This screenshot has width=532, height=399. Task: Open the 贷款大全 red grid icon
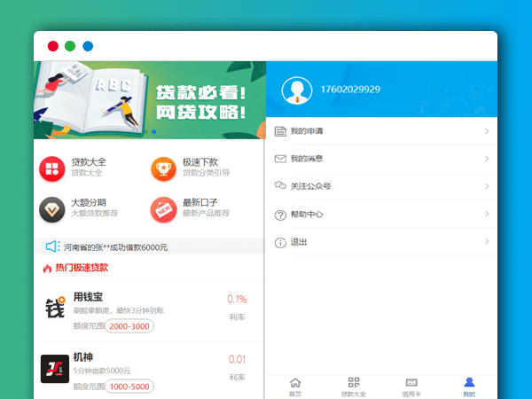coord(52,168)
